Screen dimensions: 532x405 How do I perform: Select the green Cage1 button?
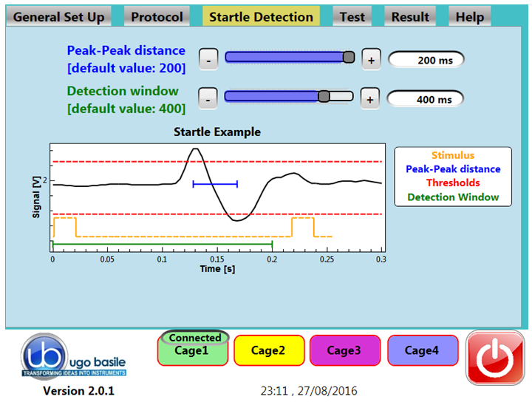tap(192, 352)
